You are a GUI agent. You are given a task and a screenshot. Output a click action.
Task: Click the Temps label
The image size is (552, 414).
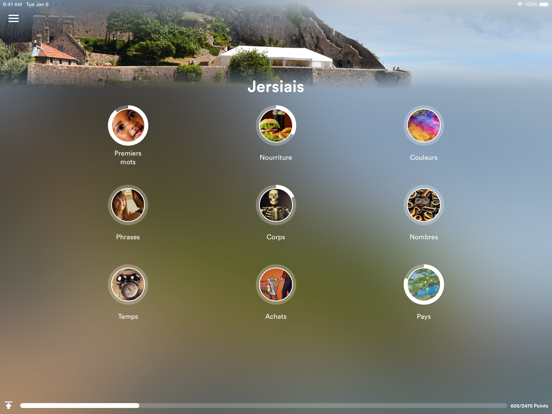(128, 316)
